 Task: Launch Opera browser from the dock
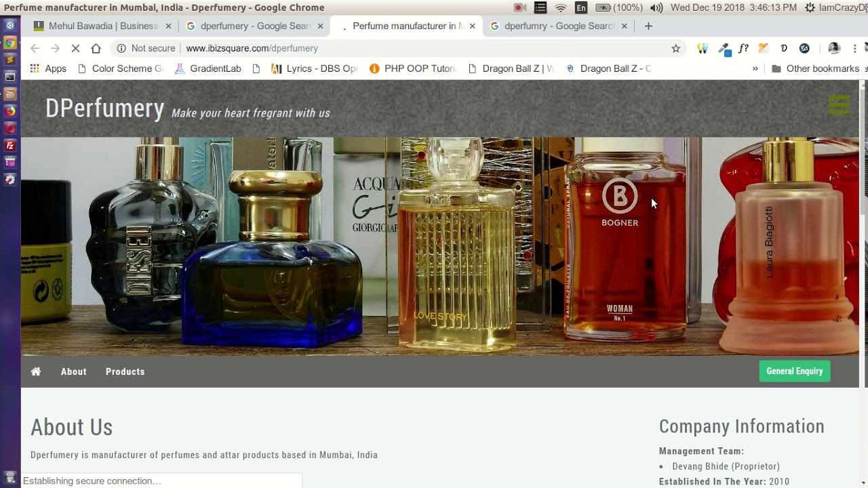10,128
